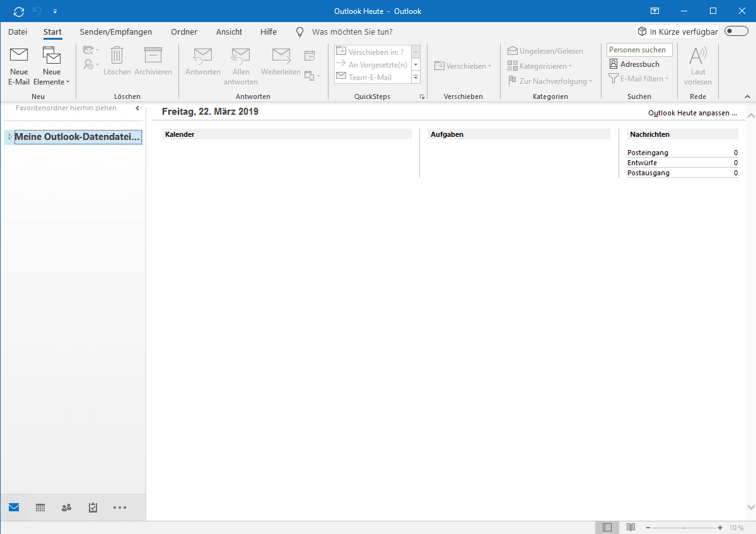Open the Kategorisieren dropdown
The image size is (756, 534).
540,66
